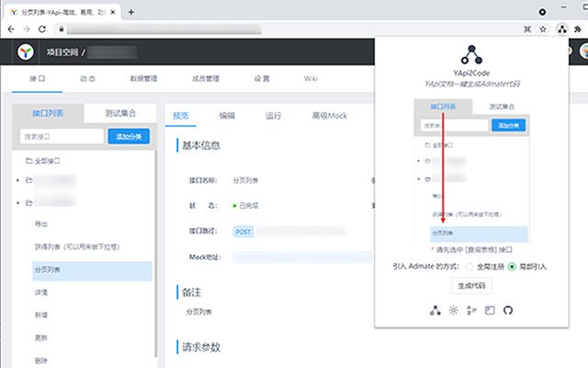Viewport: 588px width, 368px height.
Task: Select the 全局注册 radio option
Action: point(469,267)
